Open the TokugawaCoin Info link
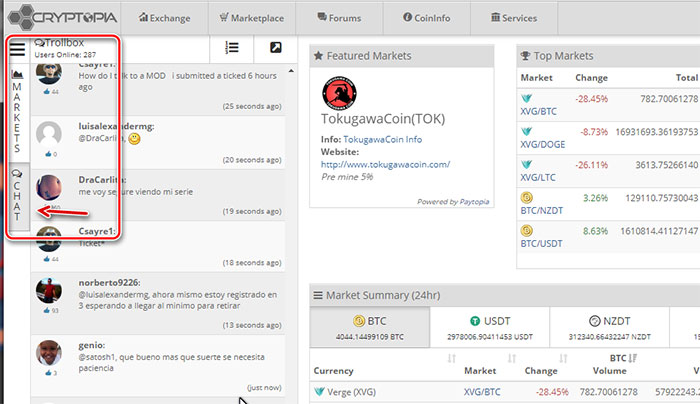This screenshot has width=700, height=404. (383, 139)
